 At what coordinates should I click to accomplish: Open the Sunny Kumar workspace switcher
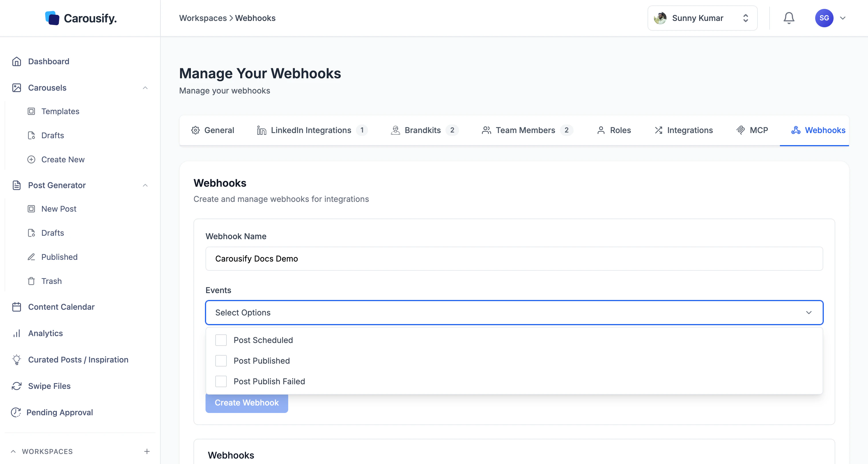pyautogui.click(x=702, y=18)
